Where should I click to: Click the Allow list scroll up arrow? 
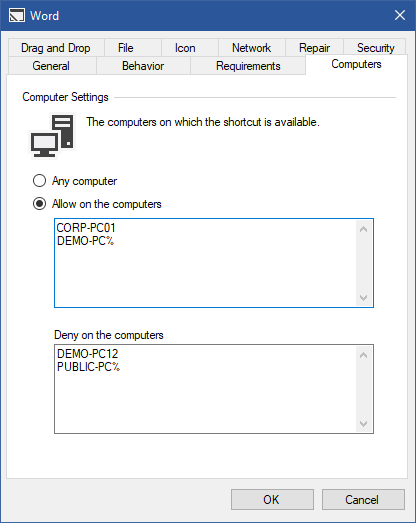click(x=364, y=229)
